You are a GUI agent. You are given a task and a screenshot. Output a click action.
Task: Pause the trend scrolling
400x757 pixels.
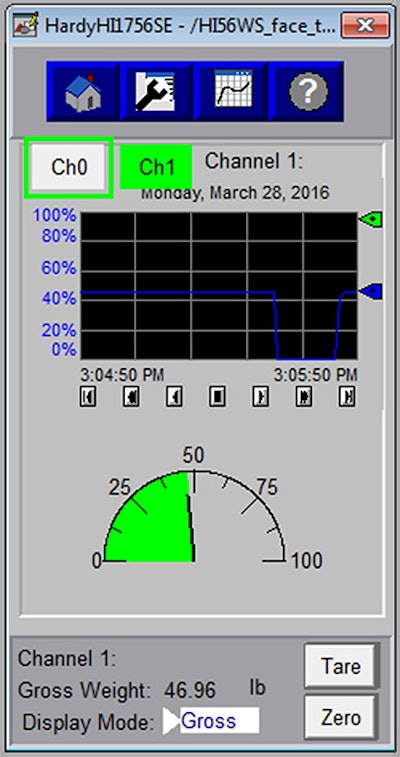coord(217,397)
